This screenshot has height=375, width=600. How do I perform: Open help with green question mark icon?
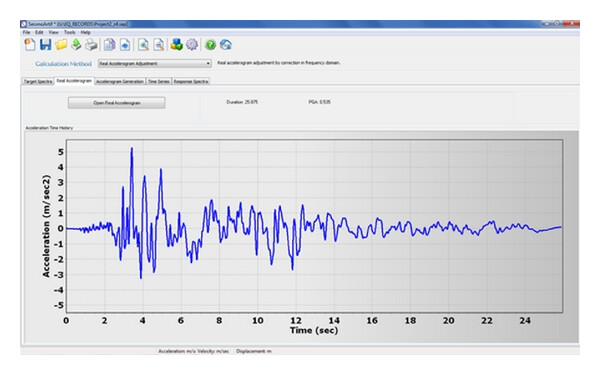[x=210, y=45]
